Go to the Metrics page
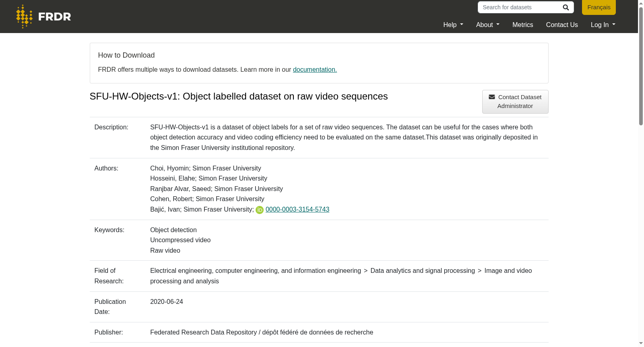Viewport: 644px width, 347px height. click(x=522, y=25)
